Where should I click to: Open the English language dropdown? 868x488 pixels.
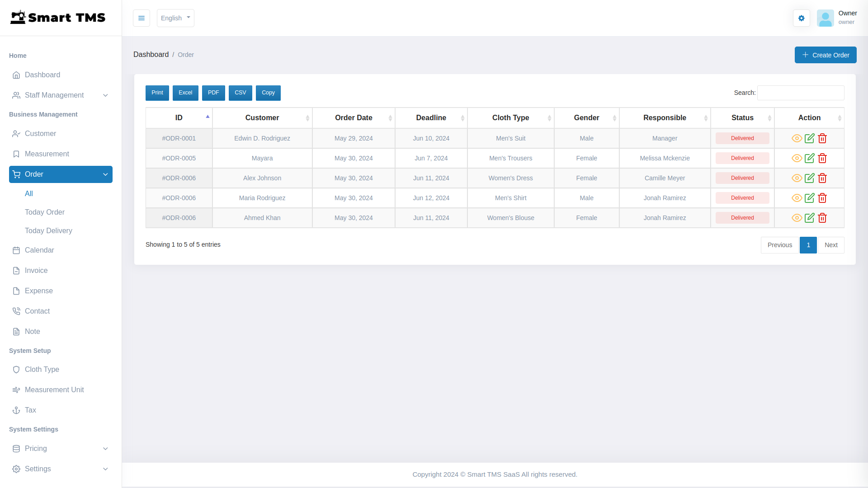tap(175, 18)
